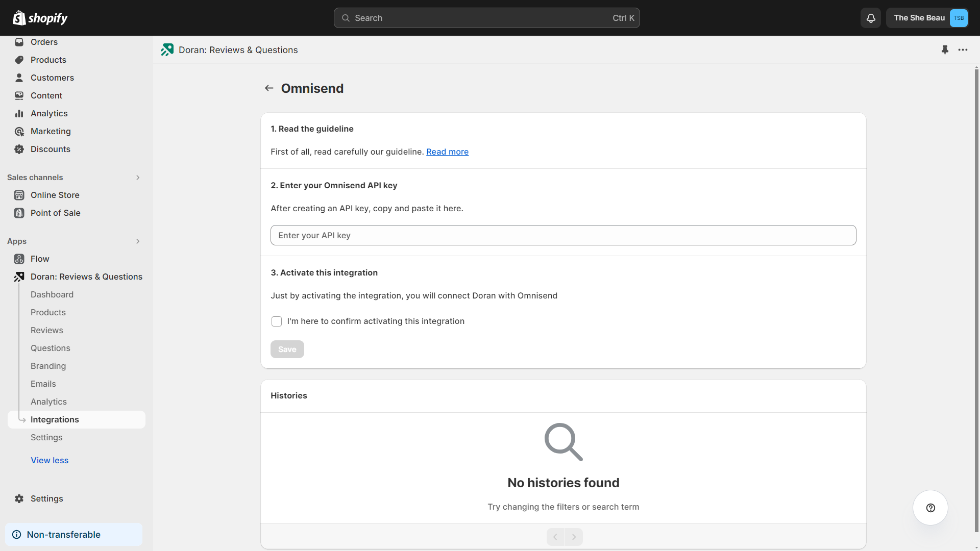Open the notifications bell
This screenshot has height=551, width=980.
pyautogui.click(x=871, y=18)
